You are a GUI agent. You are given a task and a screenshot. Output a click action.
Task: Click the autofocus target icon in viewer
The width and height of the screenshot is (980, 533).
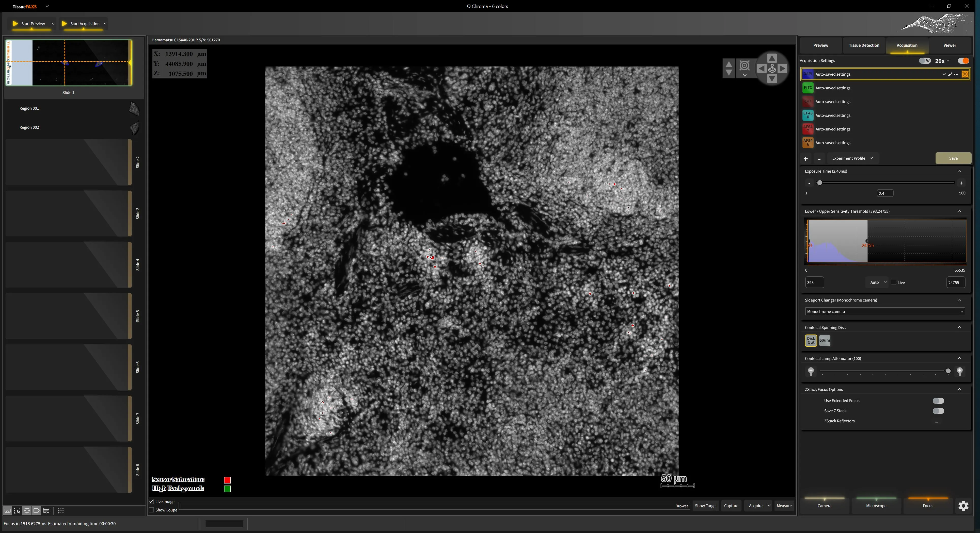744,66
